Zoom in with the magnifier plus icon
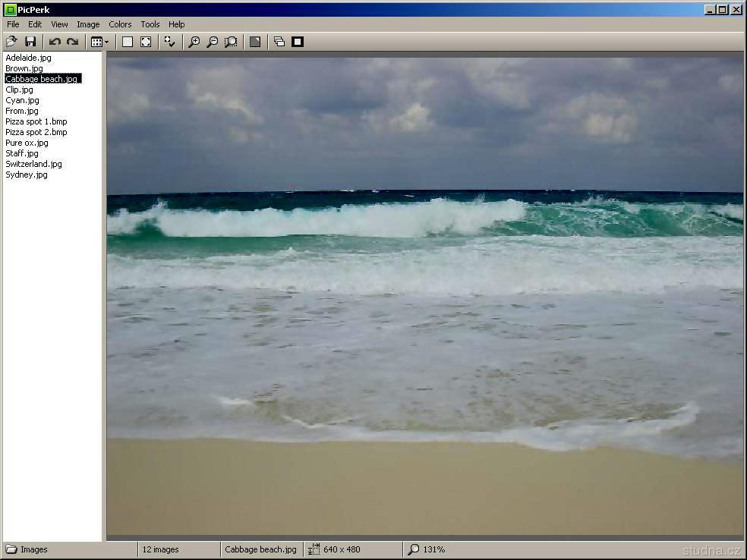This screenshot has width=747, height=560. [x=194, y=42]
